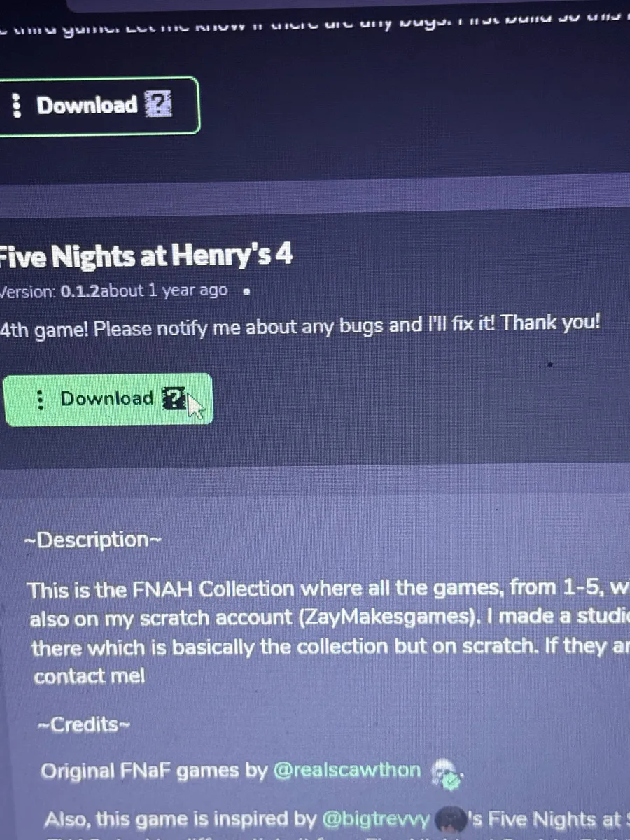The image size is (630, 840).
Task: Click the 'Original FNaF games by' credit line
Action: [155, 771]
